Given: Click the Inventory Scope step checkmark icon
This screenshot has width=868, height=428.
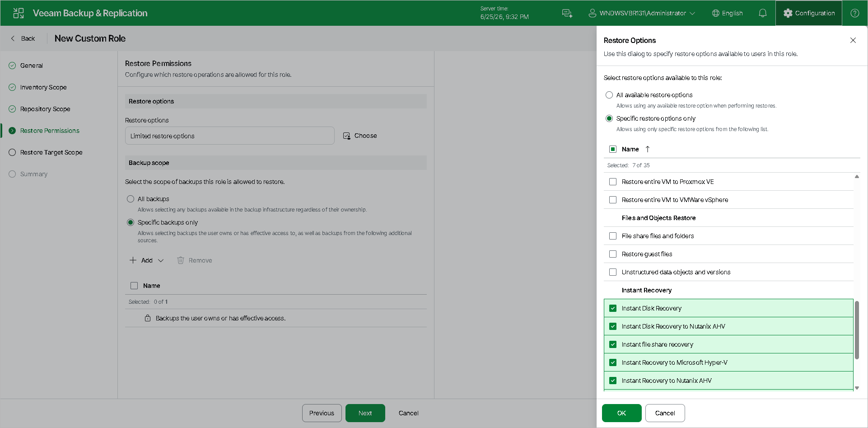Looking at the screenshot, I should point(12,87).
